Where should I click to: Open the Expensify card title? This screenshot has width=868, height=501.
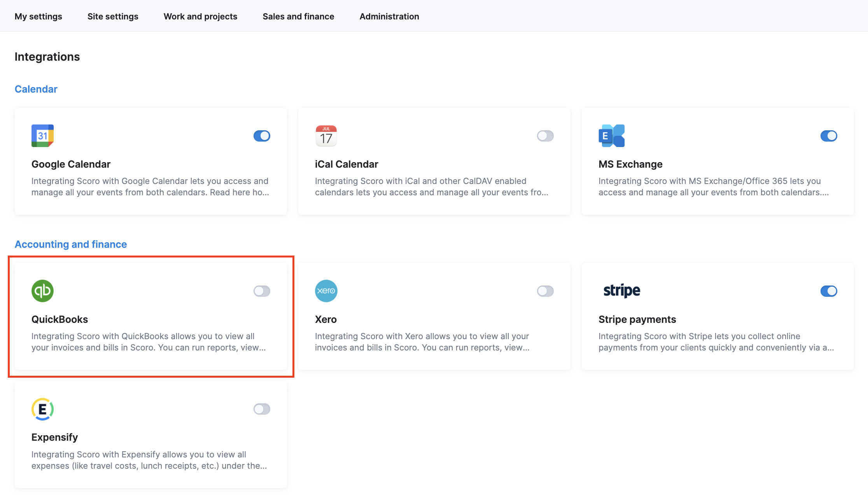click(x=54, y=437)
